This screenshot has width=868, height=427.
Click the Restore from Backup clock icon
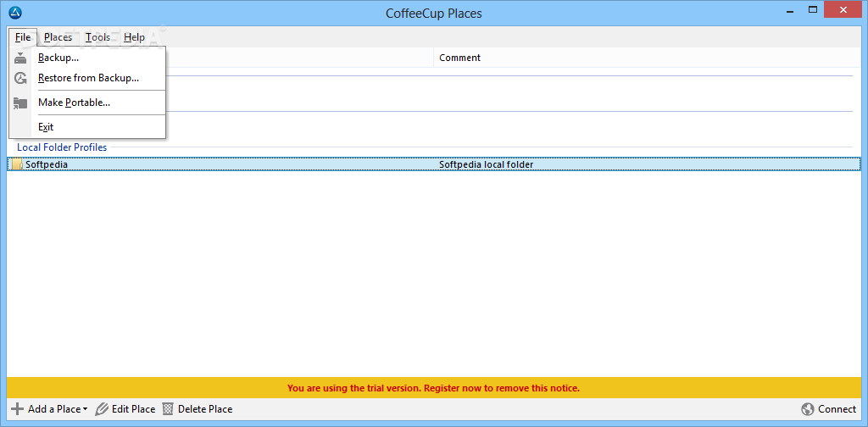(x=20, y=79)
